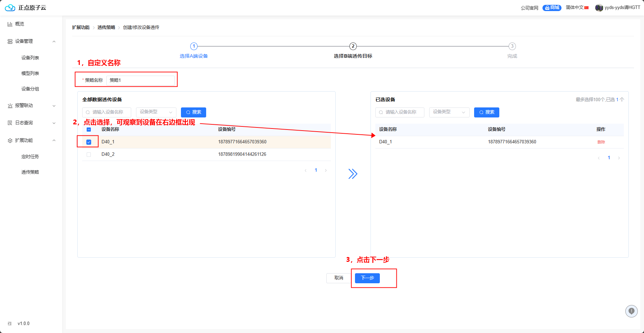Uncheck the D40_1 device checkbox

click(89, 142)
